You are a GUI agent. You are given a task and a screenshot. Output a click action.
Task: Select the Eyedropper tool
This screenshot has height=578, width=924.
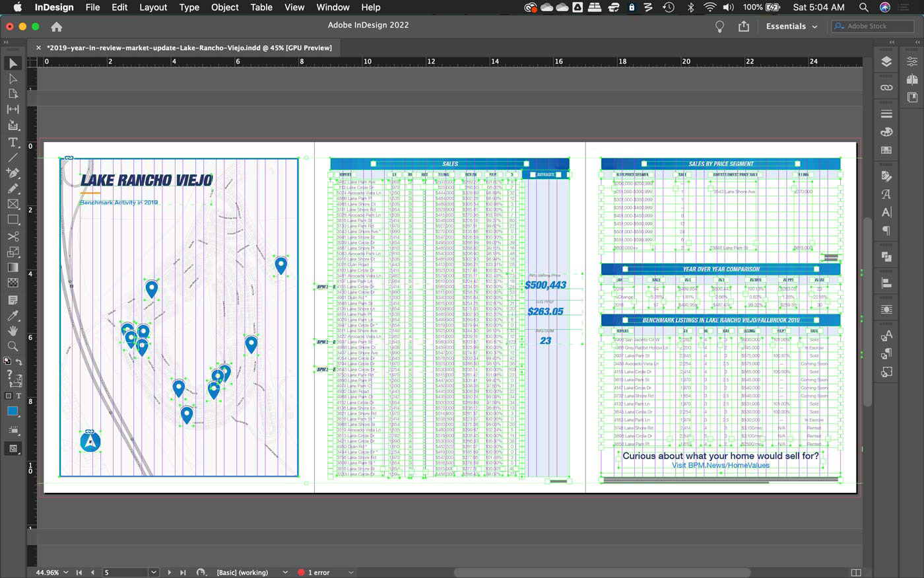point(13,315)
